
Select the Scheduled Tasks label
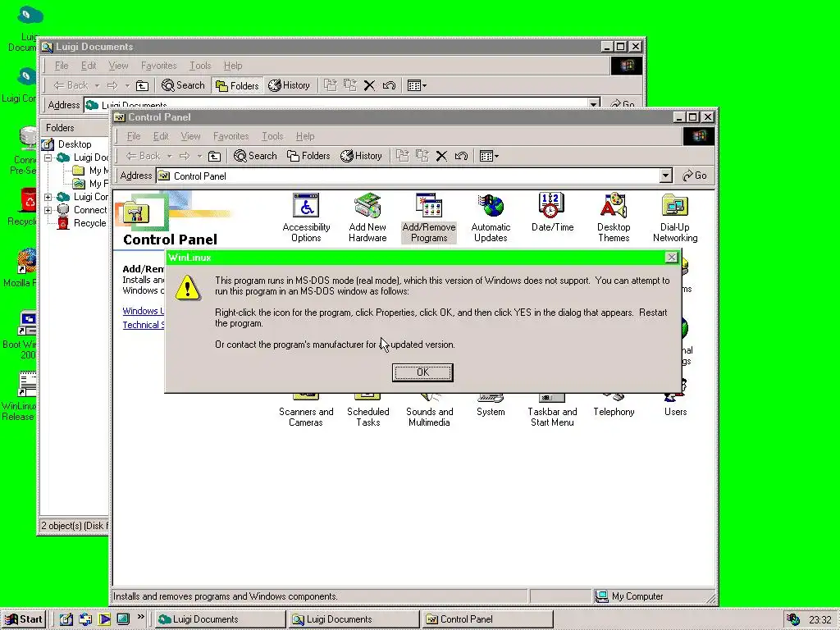click(367, 417)
